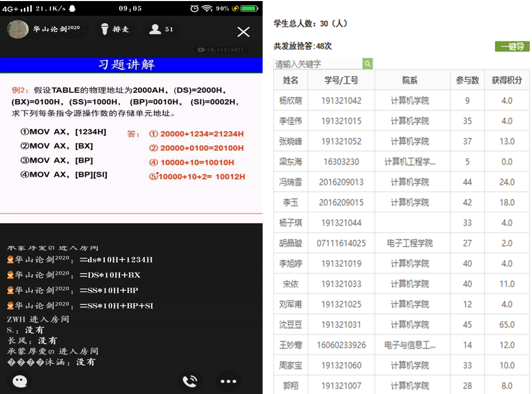Image resolution: width=532 pixels, height=394 pixels.
Task: Type in the 请输入关键字 search field
Action: tap(318, 64)
